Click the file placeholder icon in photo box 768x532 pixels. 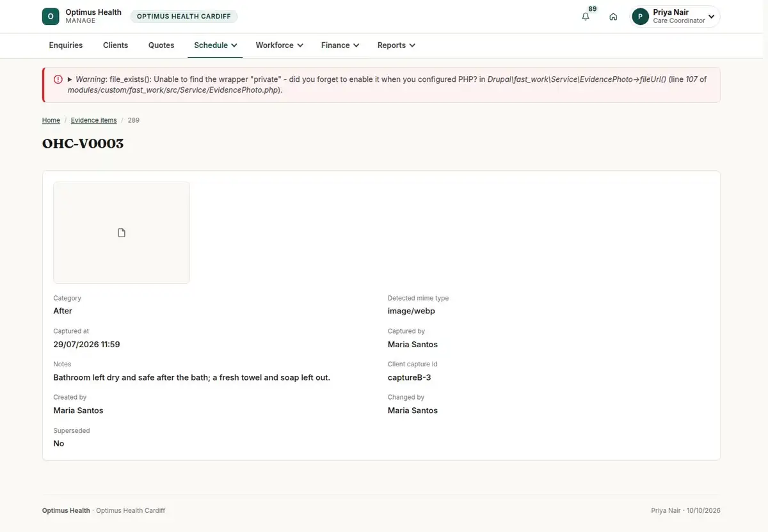[x=122, y=233]
